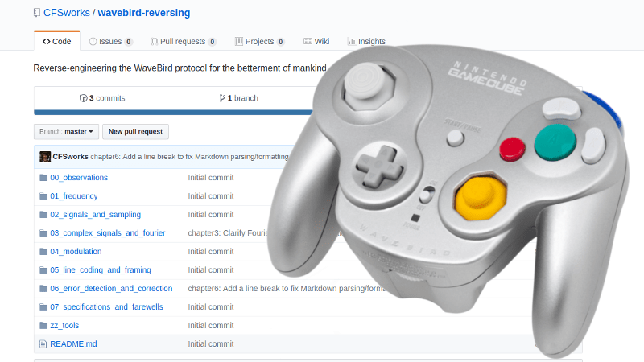Viewport: 644px width, 362px height.
Task: Select the Insights tab
Action: [366, 42]
